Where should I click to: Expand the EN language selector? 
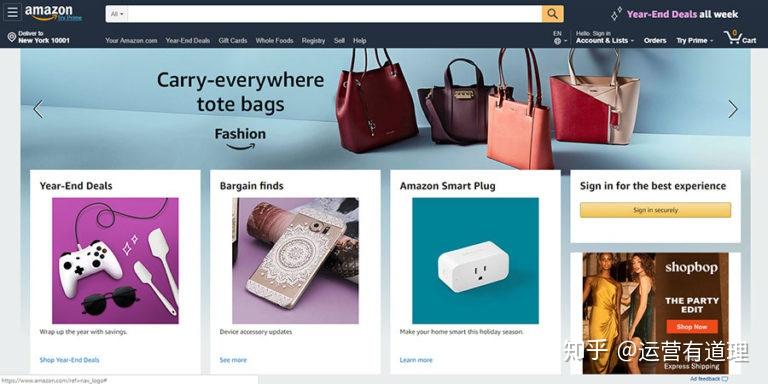(x=560, y=38)
